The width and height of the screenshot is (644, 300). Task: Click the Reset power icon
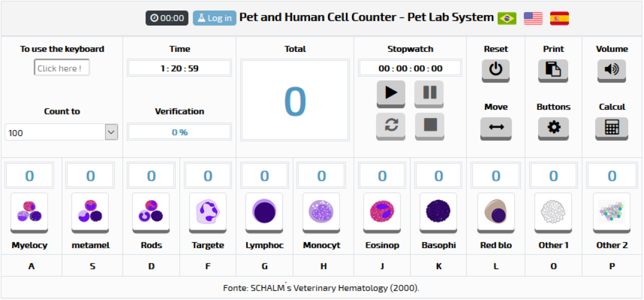tap(496, 69)
